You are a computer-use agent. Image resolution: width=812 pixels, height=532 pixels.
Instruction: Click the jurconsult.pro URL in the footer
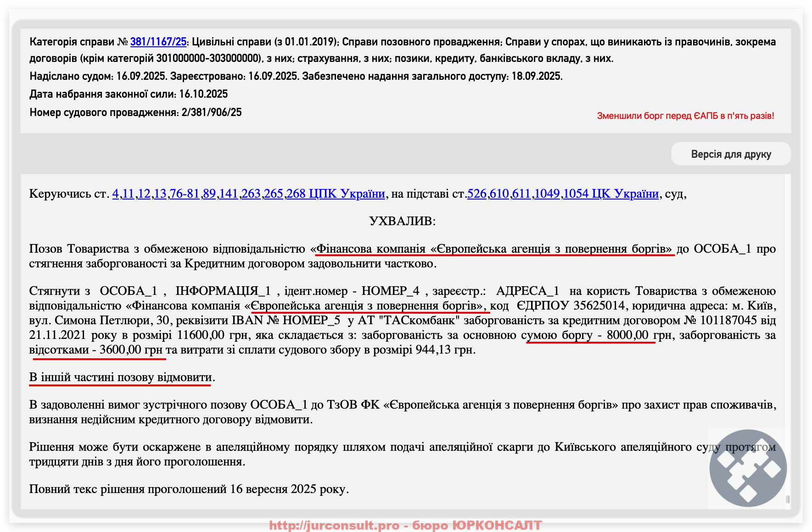pyautogui.click(x=334, y=525)
